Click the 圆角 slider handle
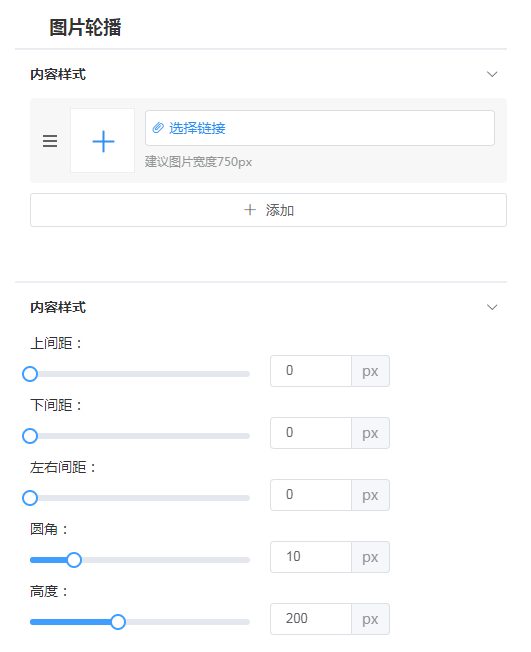The image size is (531, 652). pos(74,560)
